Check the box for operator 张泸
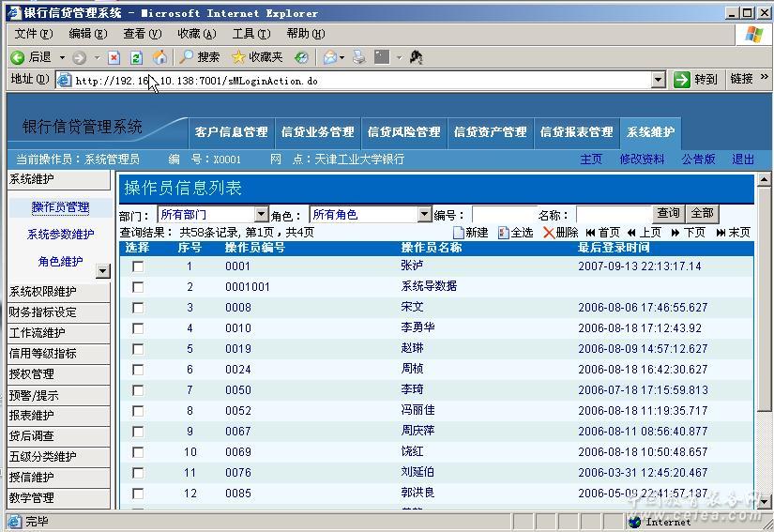This screenshot has width=774, height=532. pos(138,266)
